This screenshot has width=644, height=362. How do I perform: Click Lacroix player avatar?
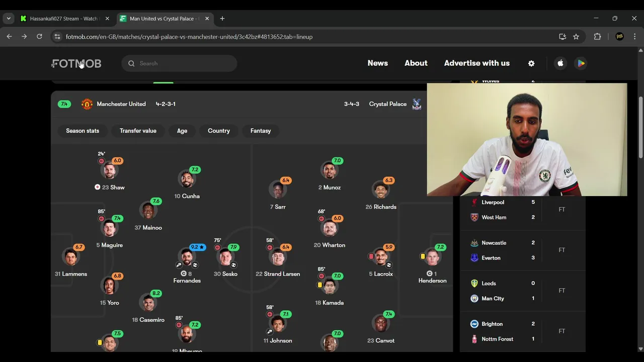point(381,257)
